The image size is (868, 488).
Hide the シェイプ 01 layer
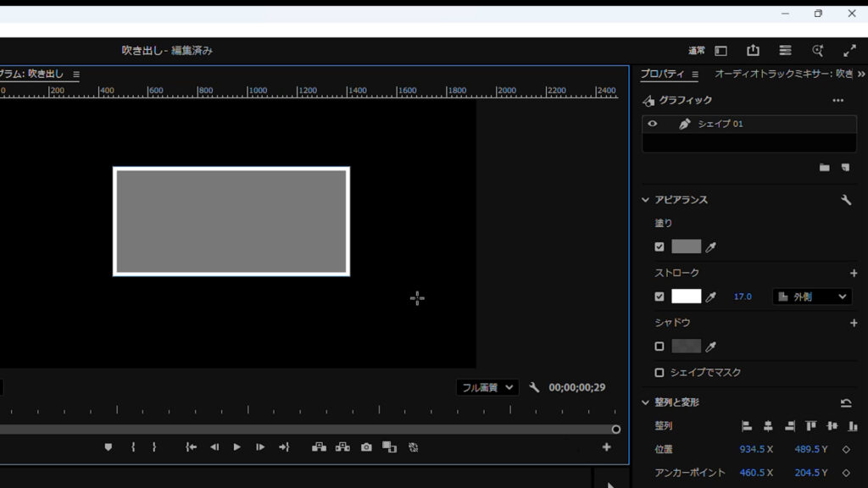652,124
